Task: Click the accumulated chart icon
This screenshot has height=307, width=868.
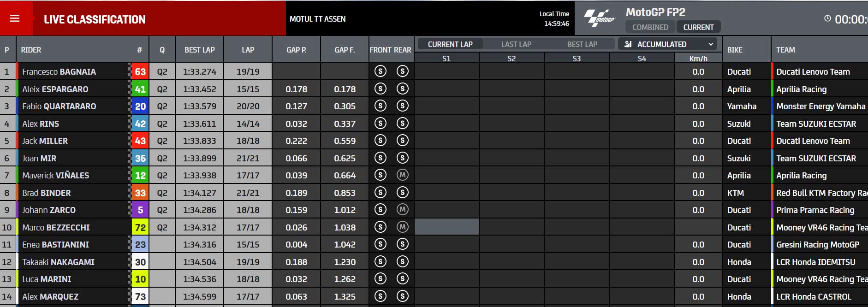Action: pos(628,44)
